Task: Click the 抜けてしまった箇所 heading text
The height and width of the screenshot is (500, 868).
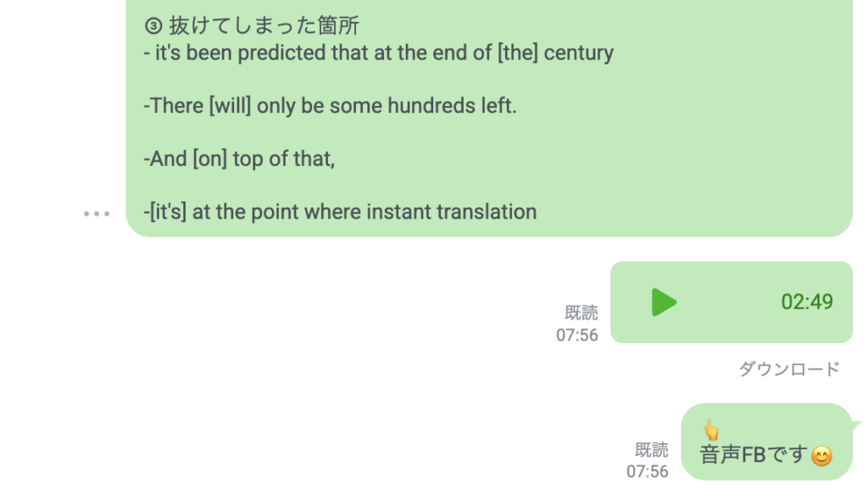Action: coord(264,25)
